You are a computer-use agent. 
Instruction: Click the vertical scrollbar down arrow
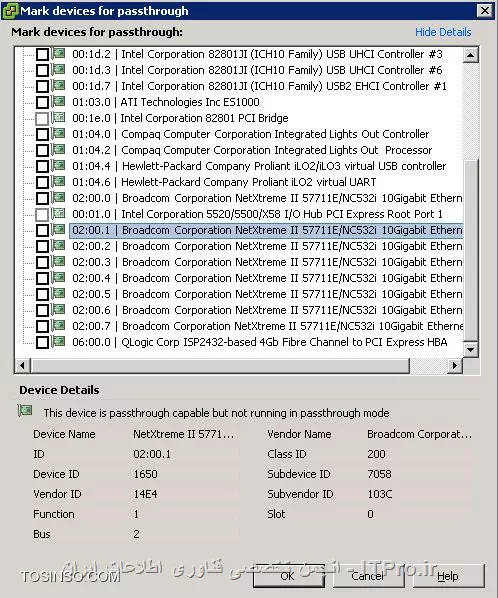tap(471, 349)
